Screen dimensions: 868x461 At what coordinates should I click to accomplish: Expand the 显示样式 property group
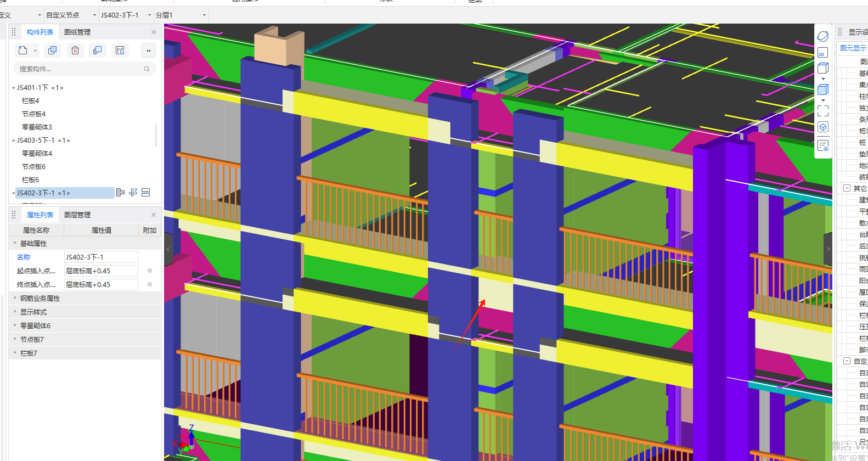click(15, 312)
